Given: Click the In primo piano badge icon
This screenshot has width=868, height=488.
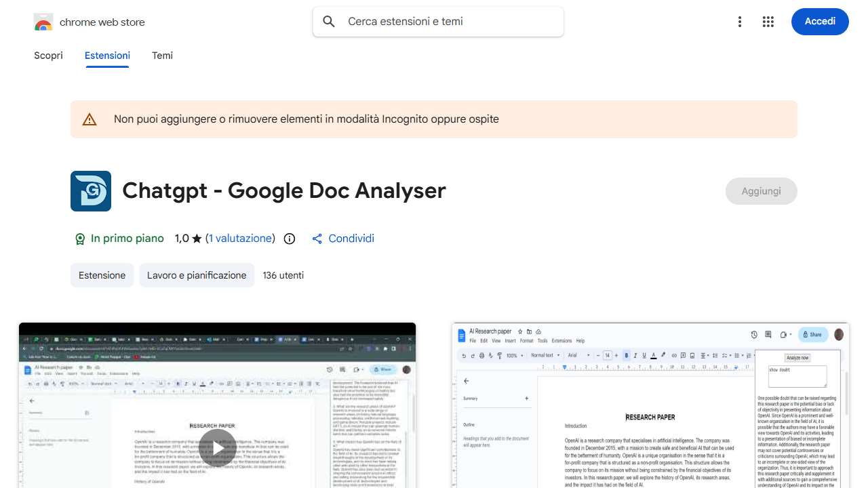Looking at the screenshot, I should tap(81, 239).
